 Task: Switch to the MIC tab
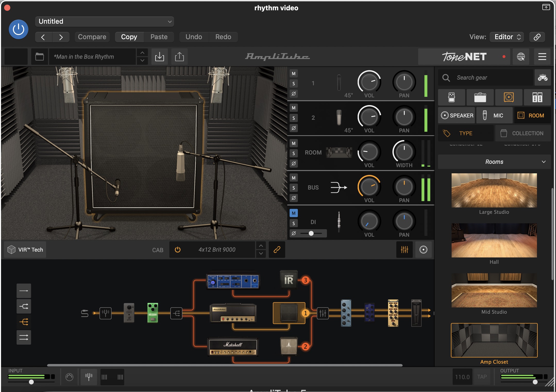(494, 115)
